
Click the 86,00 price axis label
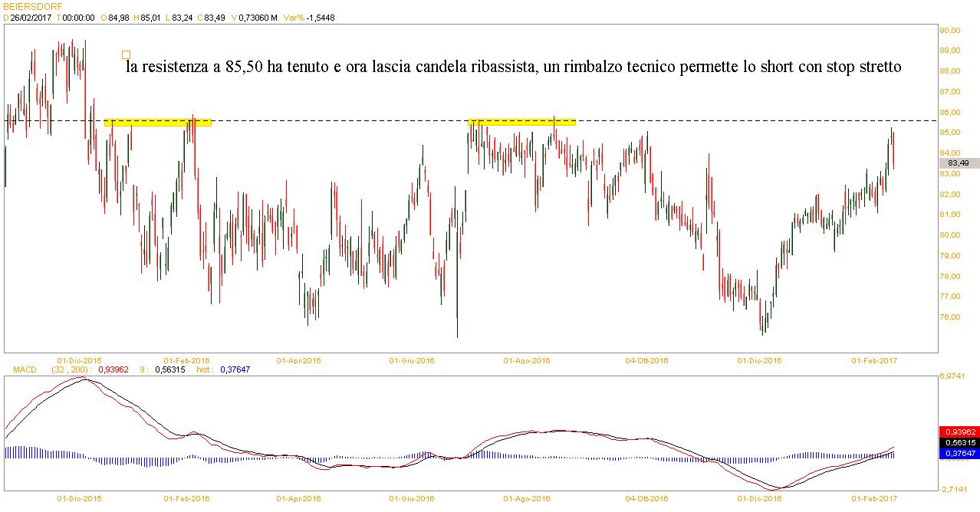pyautogui.click(x=952, y=113)
